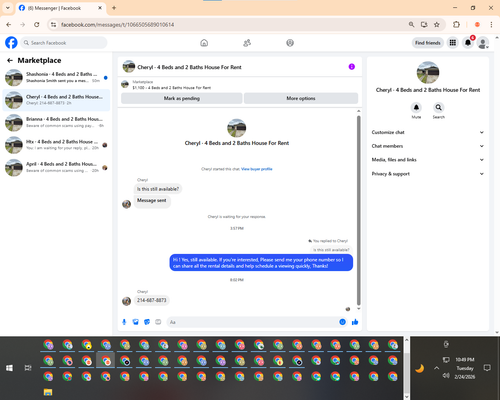This screenshot has width=500, height=400.
Task: Follow the View buyer profile link
Action: (x=257, y=169)
